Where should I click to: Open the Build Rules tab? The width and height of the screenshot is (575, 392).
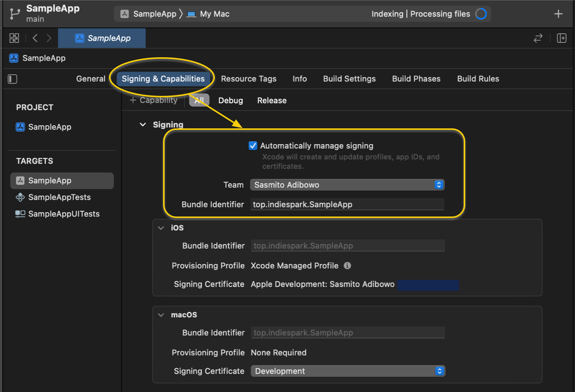coord(478,79)
